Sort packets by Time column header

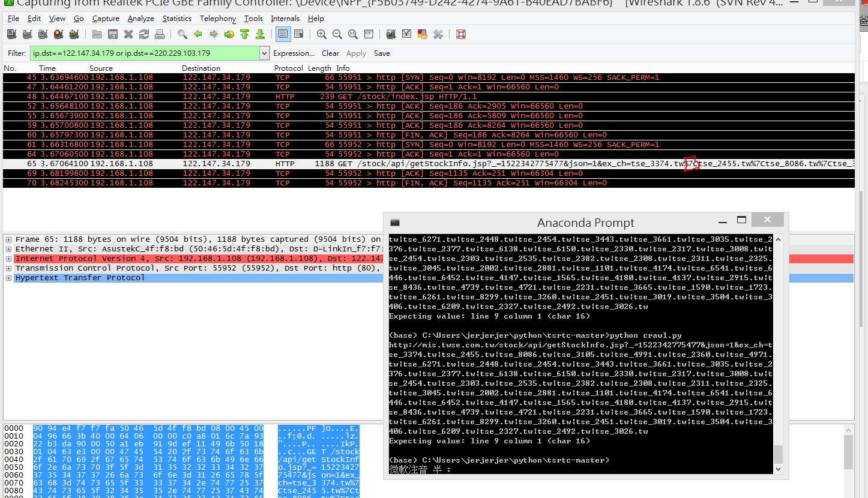tap(47, 68)
